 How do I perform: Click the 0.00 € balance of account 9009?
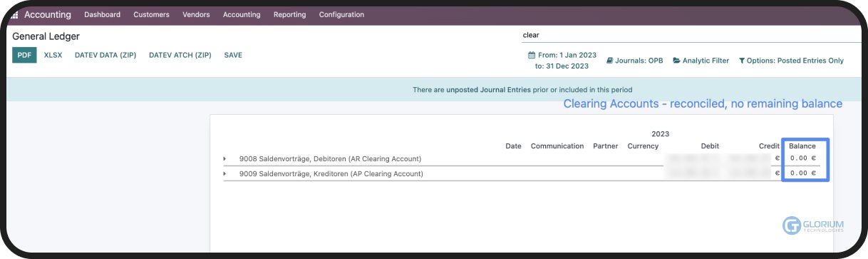(803, 173)
